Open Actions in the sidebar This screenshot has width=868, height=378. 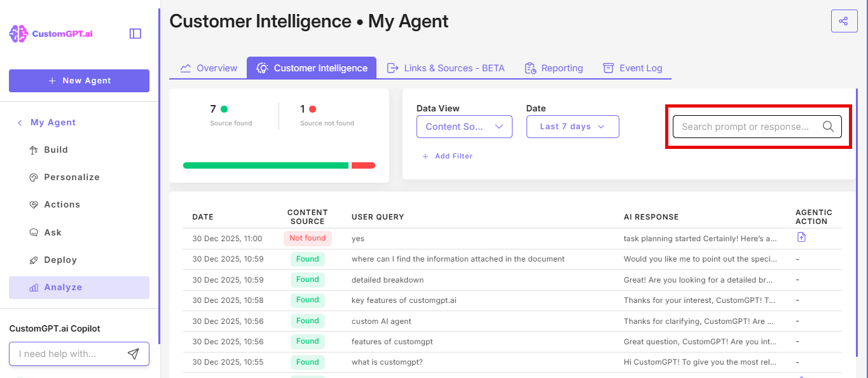click(79, 205)
